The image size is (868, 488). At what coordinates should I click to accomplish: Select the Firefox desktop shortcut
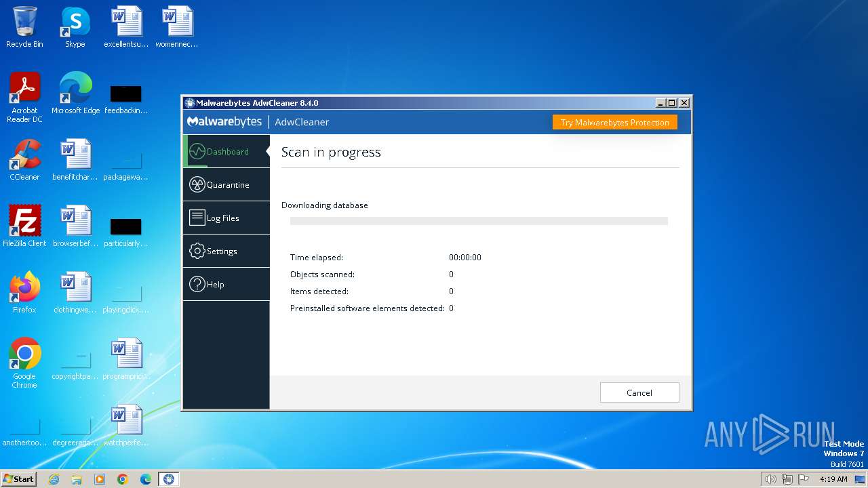click(24, 293)
